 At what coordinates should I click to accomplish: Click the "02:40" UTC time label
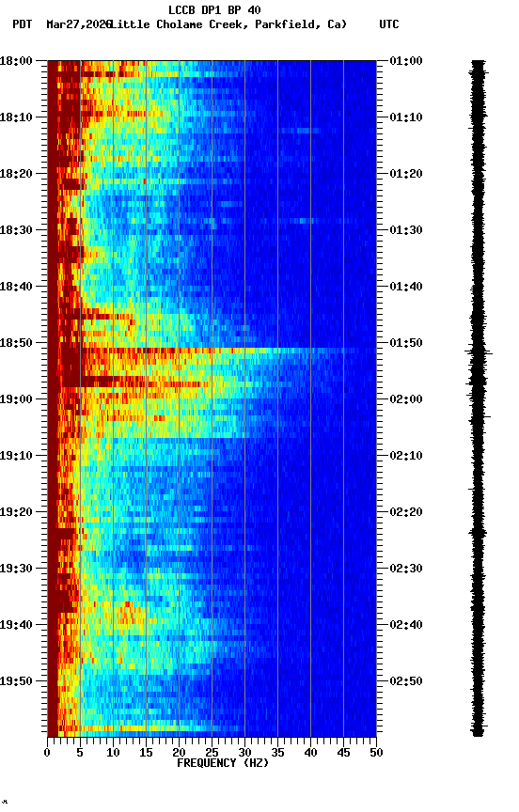click(406, 626)
